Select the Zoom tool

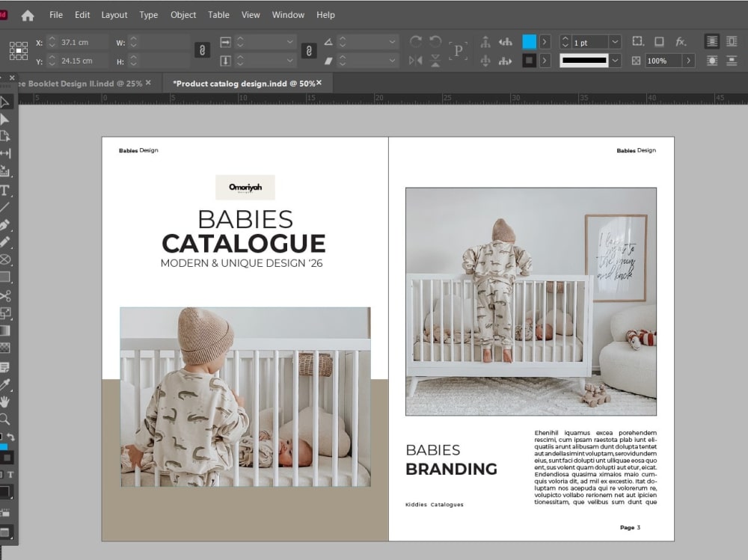tap(4, 419)
